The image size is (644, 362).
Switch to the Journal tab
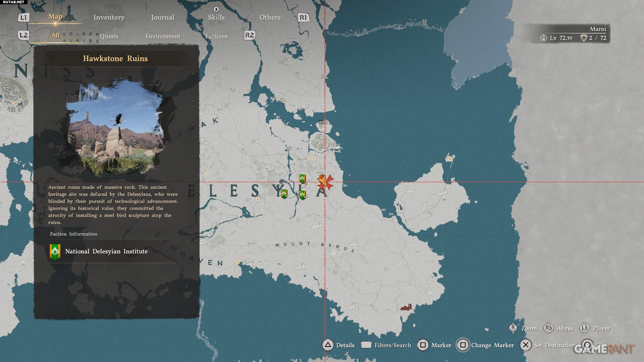tap(163, 17)
